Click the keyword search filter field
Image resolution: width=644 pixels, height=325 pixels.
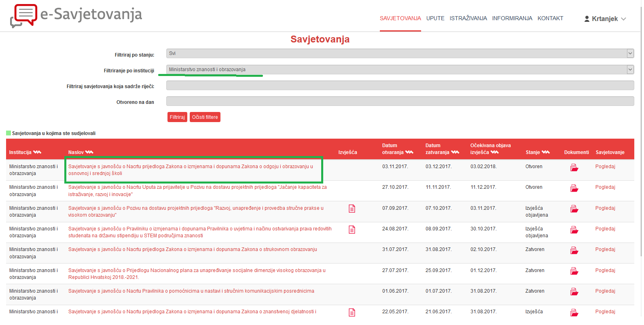(x=400, y=85)
